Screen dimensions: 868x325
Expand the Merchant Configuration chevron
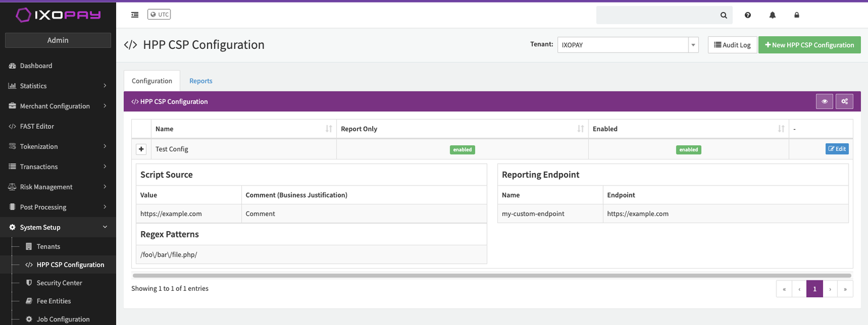tap(105, 106)
